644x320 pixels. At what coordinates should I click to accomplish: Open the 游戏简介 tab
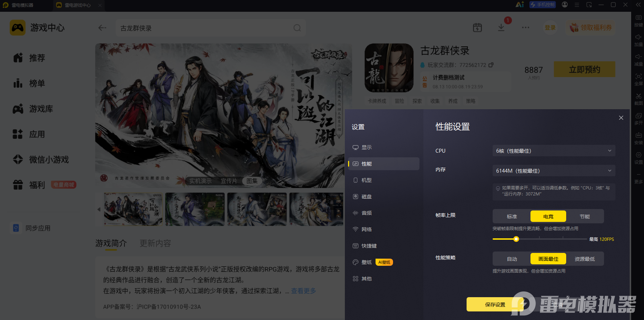coord(111,243)
